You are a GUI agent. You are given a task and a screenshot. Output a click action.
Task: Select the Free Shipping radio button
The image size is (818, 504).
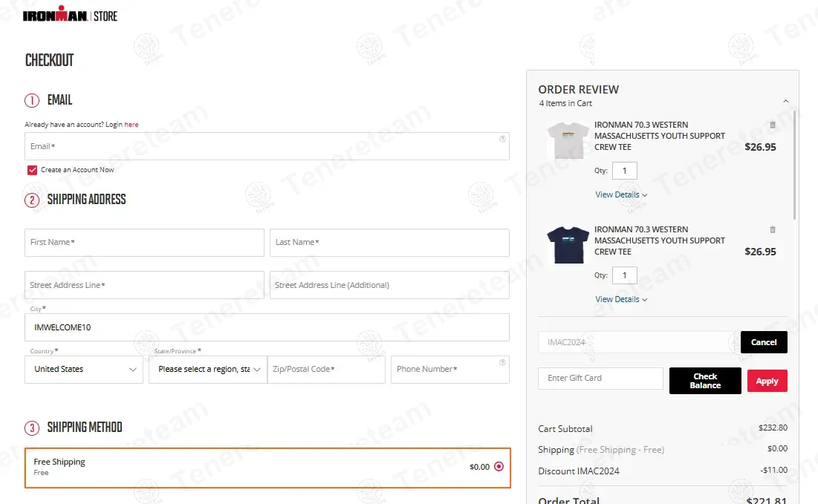(499, 467)
